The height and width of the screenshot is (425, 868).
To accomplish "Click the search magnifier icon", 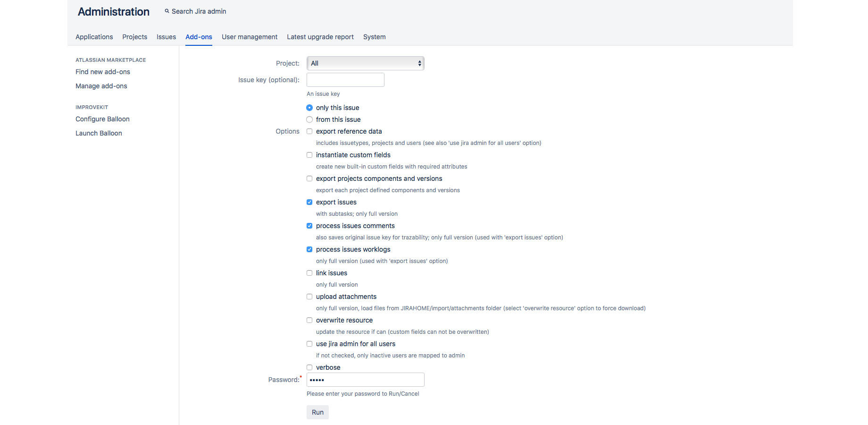I will (167, 11).
